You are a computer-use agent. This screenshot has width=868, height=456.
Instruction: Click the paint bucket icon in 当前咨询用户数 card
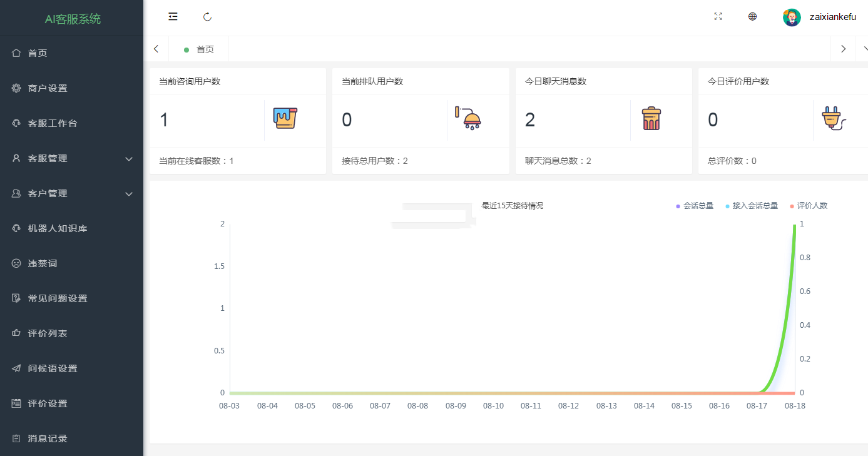pos(285,118)
